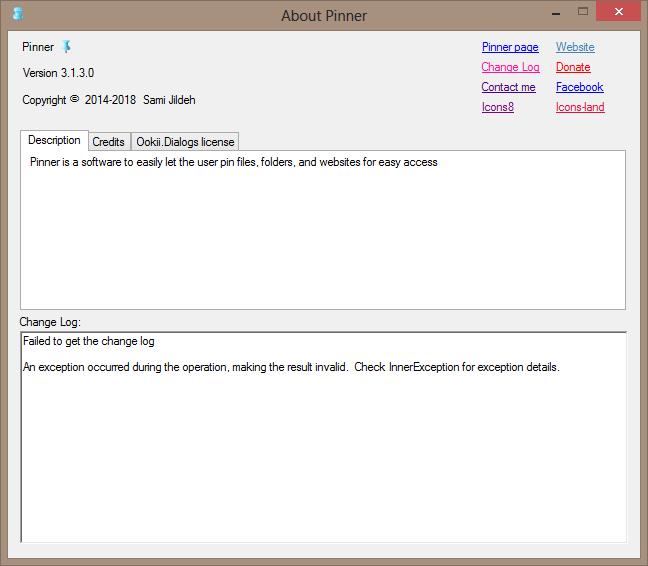Open the Icons8 link

[498, 107]
